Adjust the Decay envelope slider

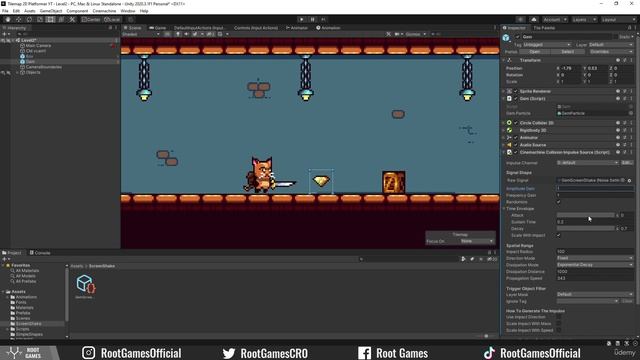pos(585,229)
